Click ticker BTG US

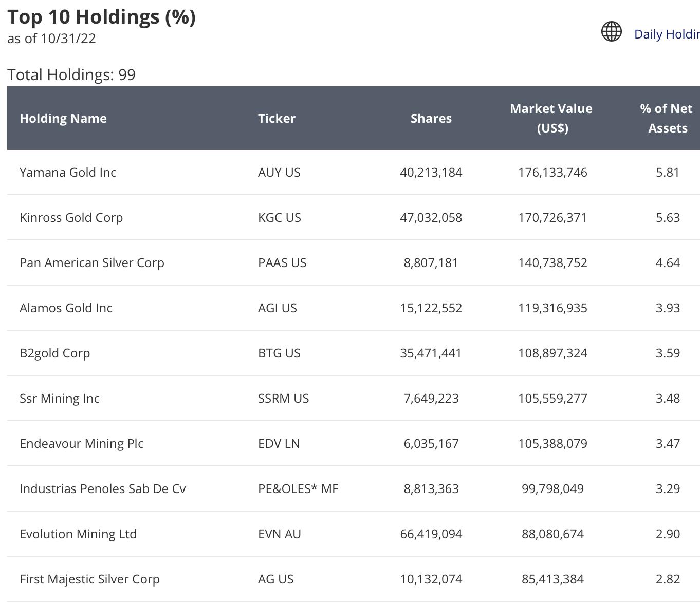tap(279, 353)
